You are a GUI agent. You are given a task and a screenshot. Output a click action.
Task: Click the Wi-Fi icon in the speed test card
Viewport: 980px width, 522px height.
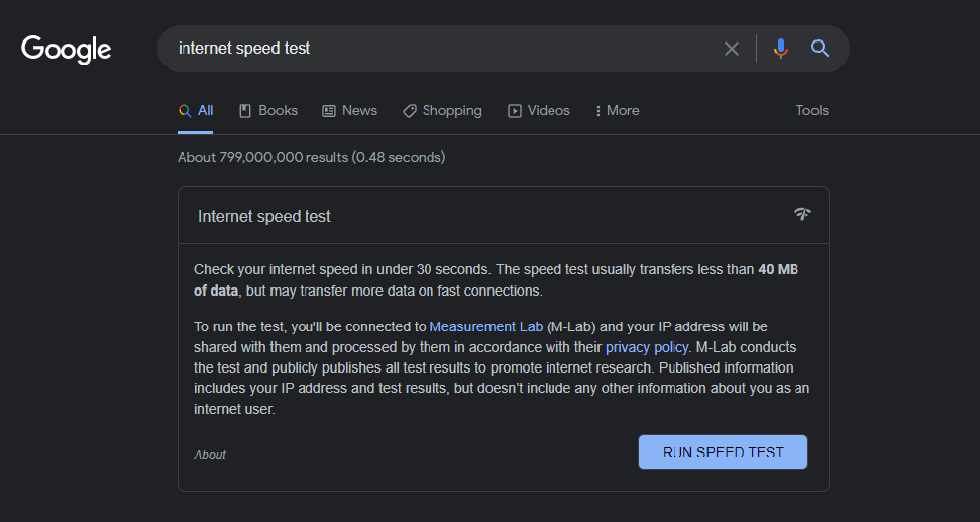tap(802, 214)
